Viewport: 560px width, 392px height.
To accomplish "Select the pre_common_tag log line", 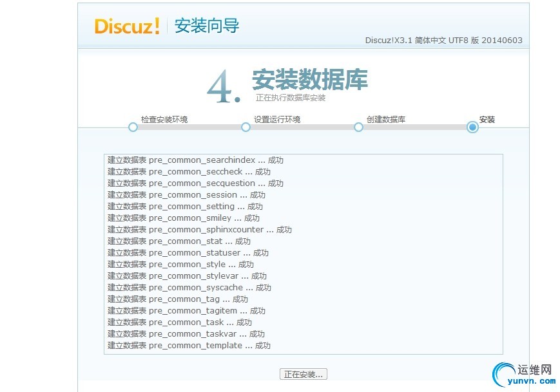I will (x=178, y=299).
